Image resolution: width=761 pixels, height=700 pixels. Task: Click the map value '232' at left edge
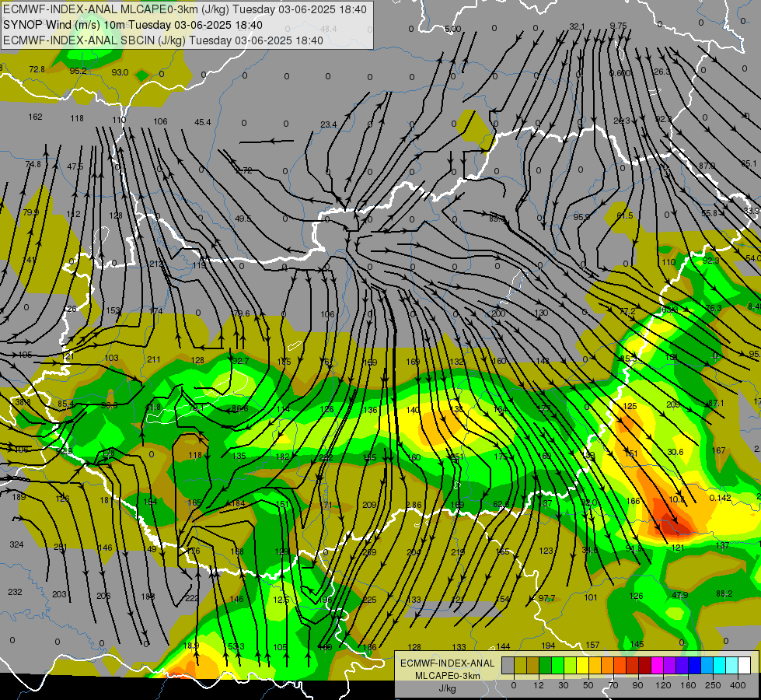15,592
